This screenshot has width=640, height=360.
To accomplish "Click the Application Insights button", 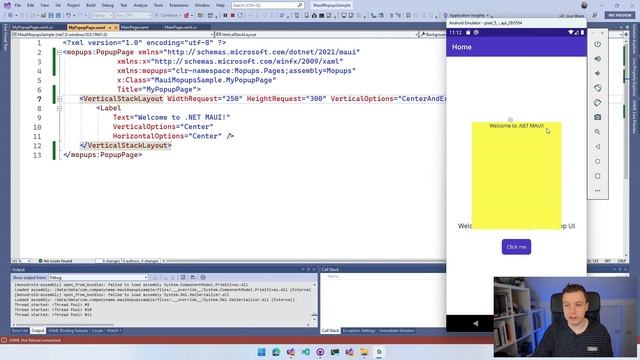I will 466,16.
